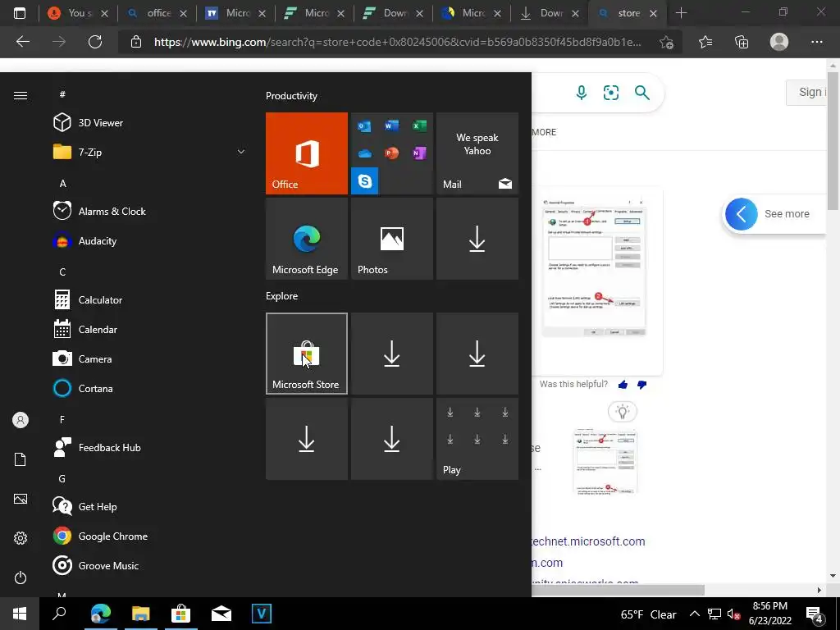Open Pictures from Start sidebar

click(21, 499)
